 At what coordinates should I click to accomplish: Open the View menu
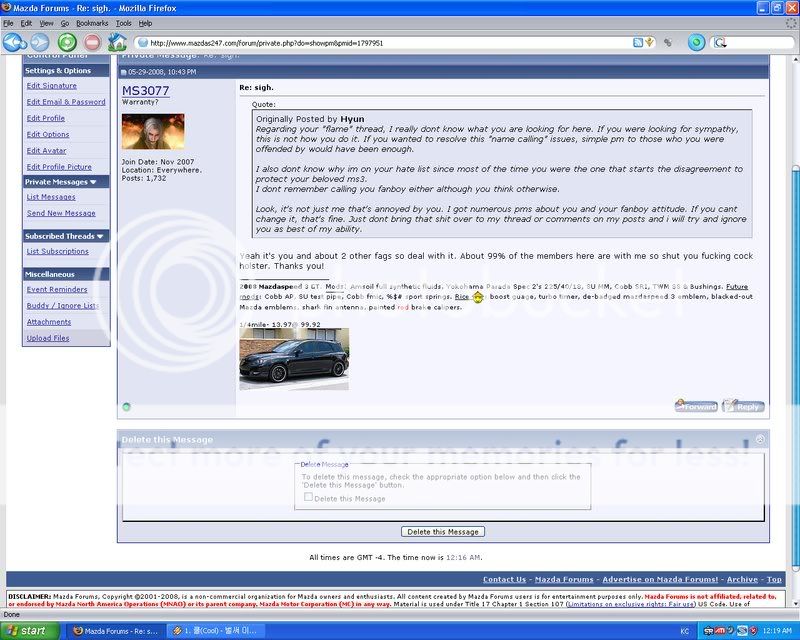pyautogui.click(x=46, y=23)
